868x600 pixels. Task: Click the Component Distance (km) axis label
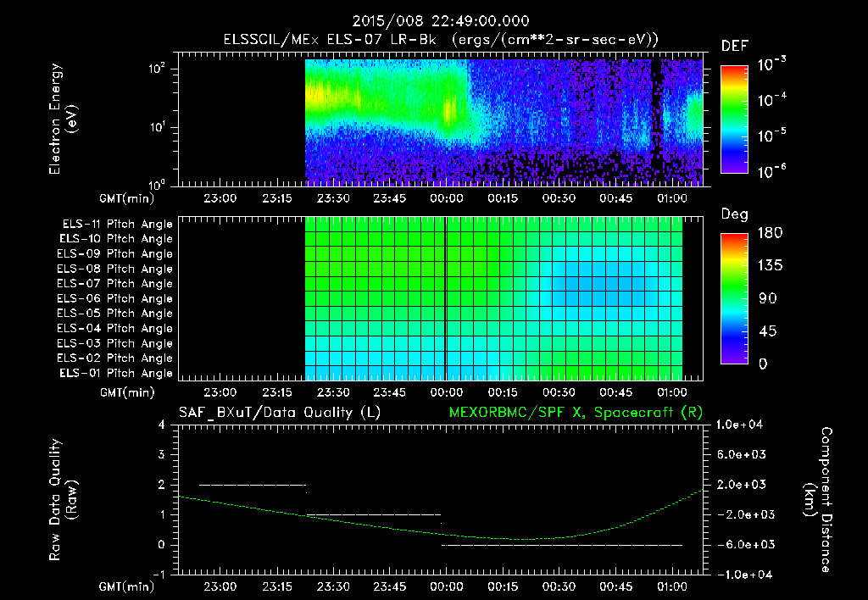click(818, 500)
